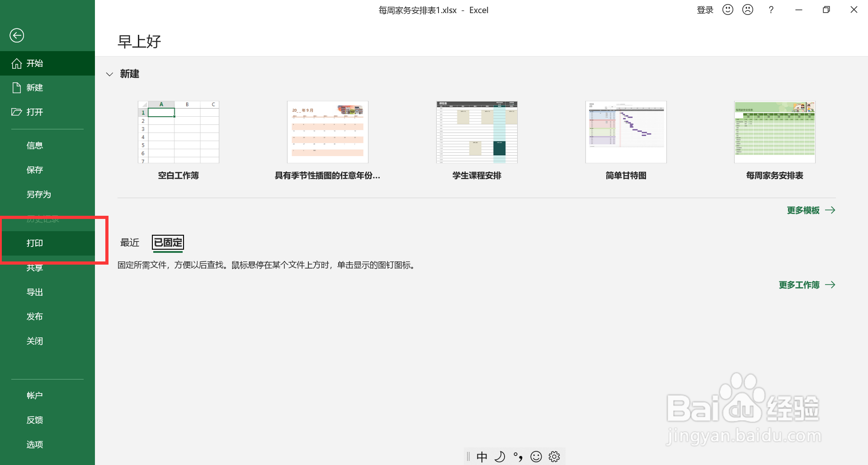Click the back arrow to exit backstage view
This screenshot has height=465, width=868.
[x=17, y=35]
